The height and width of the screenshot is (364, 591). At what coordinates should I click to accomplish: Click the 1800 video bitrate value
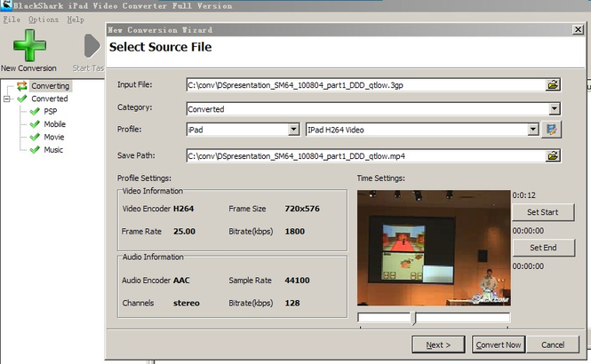295,232
